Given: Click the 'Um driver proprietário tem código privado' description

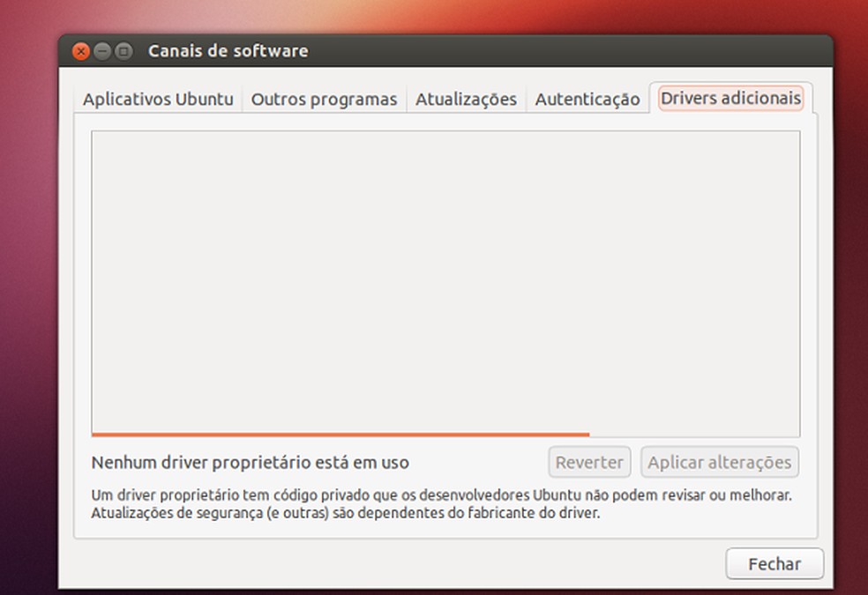Looking at the screenshot, I should click(x=441, y=503).
